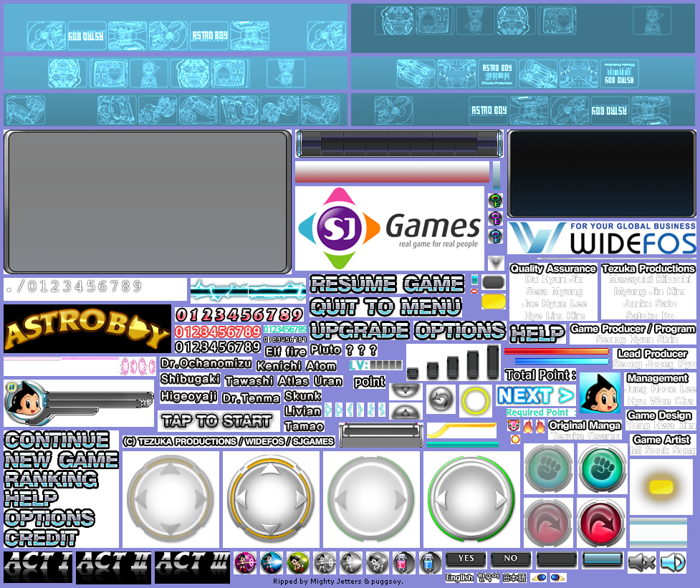Image resolution: width=700 pixels, height=588 pixels.
Task: Click the 'Pluto' name label
Action: (325, 350)
